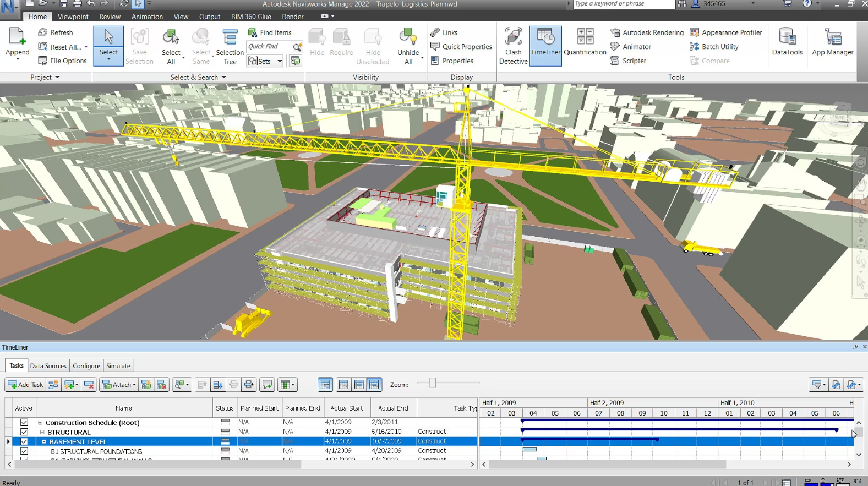Open the Filter by Status dropdown
This screenshot has width=868, height=486.
point(818,385)
